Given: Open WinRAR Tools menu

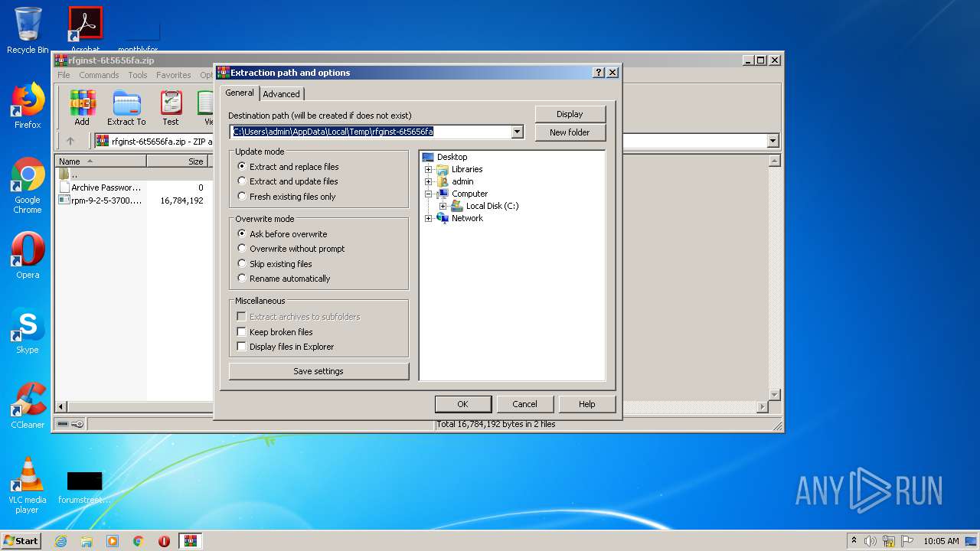Looking at the screenshot, I should click(138, 75).
